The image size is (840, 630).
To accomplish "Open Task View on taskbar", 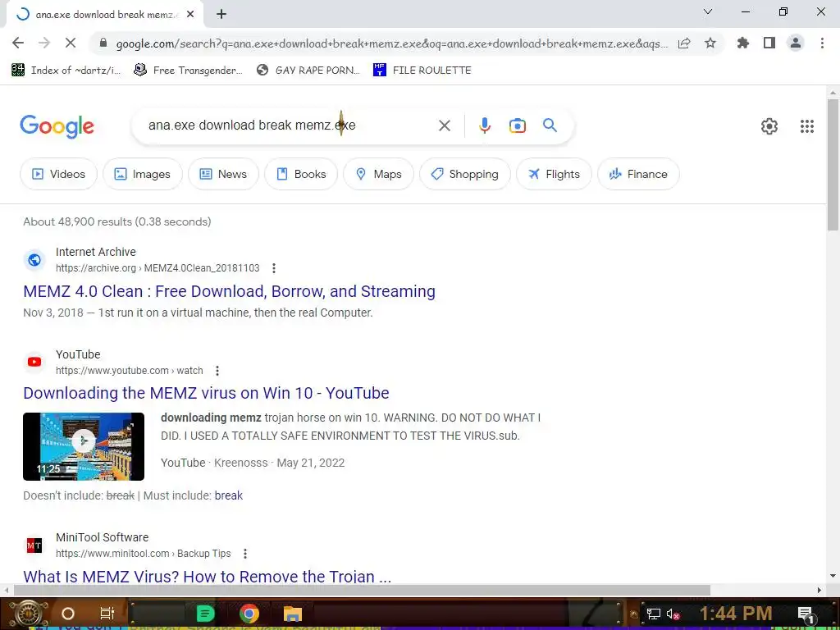I will 107,614.
